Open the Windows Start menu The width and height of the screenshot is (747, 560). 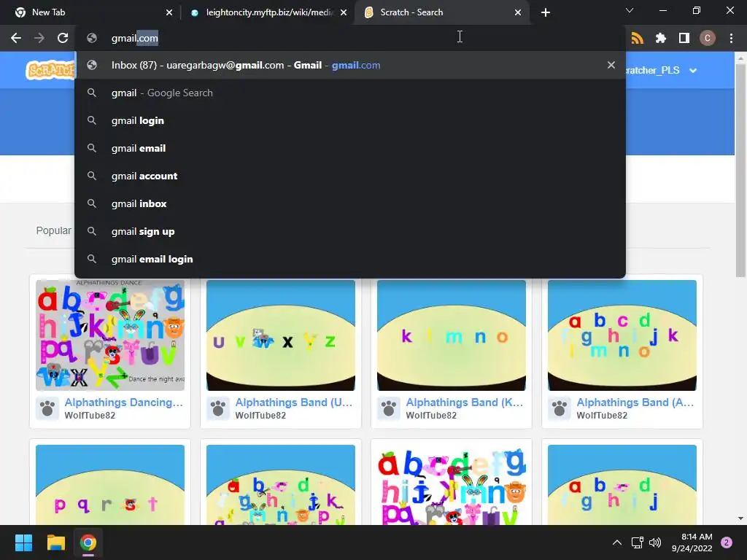coord(23,542)
